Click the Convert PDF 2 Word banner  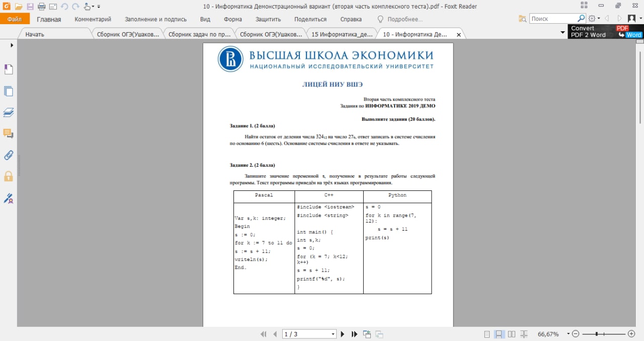click(x=606, y=31)
